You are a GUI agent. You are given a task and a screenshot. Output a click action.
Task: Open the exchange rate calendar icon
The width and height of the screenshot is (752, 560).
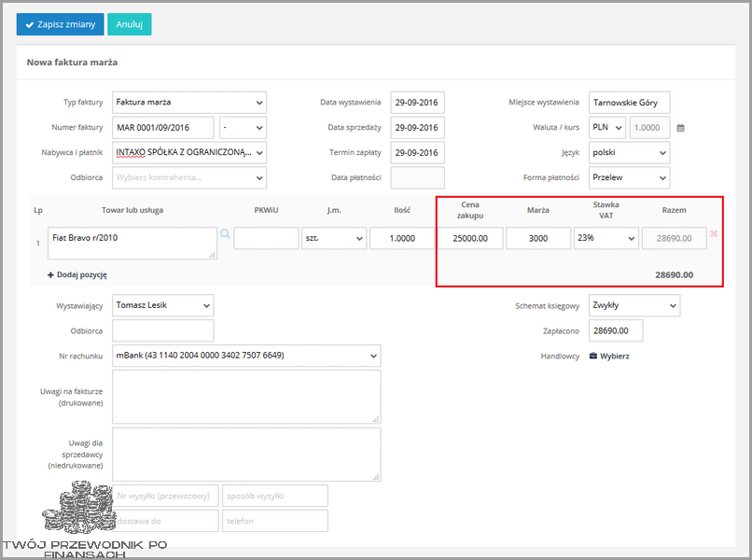pyautogui.click(x=680, y=128)
